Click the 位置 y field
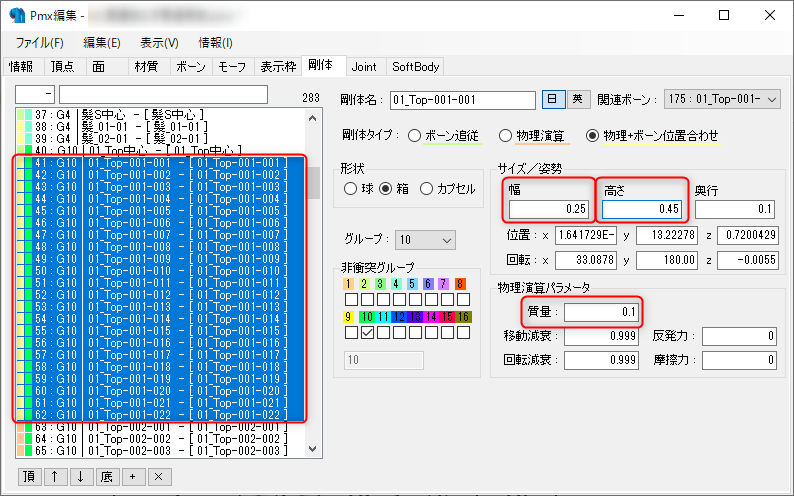 [667, 235]
